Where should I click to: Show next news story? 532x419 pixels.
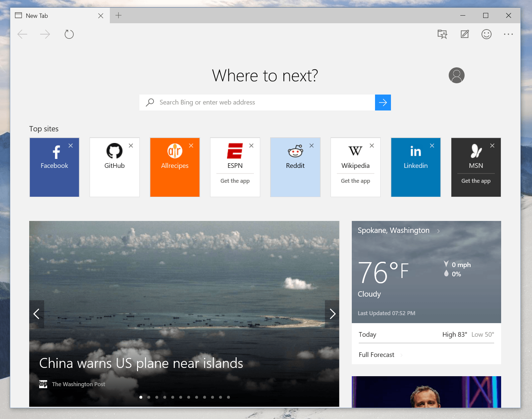click(332, 314)
